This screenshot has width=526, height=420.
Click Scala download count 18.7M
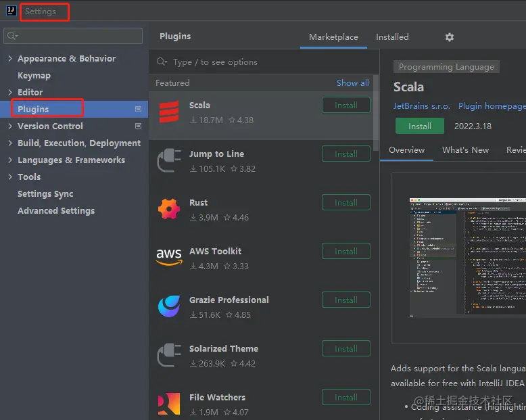(x=207, y=120)
